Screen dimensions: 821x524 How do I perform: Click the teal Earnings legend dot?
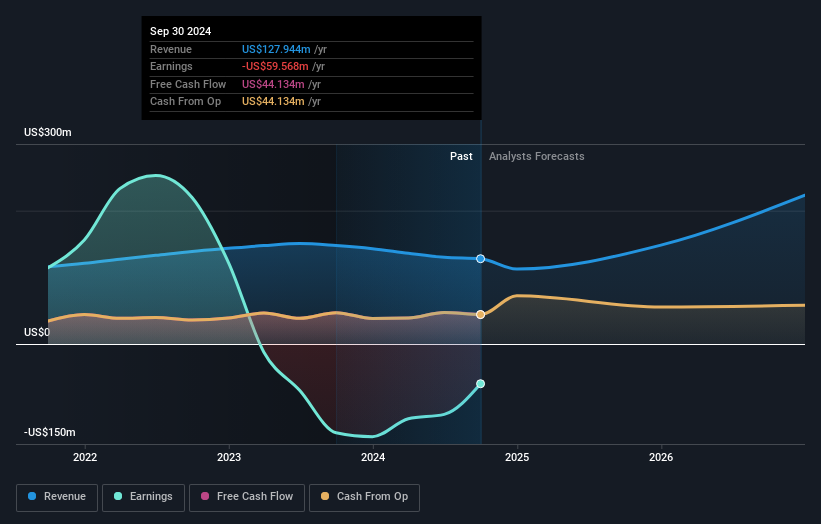pos(118,496)
